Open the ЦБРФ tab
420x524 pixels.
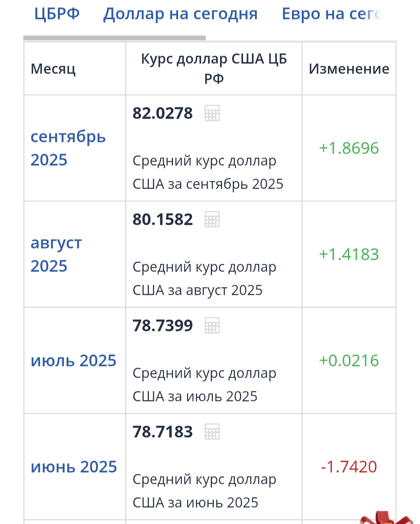point(57,14)
